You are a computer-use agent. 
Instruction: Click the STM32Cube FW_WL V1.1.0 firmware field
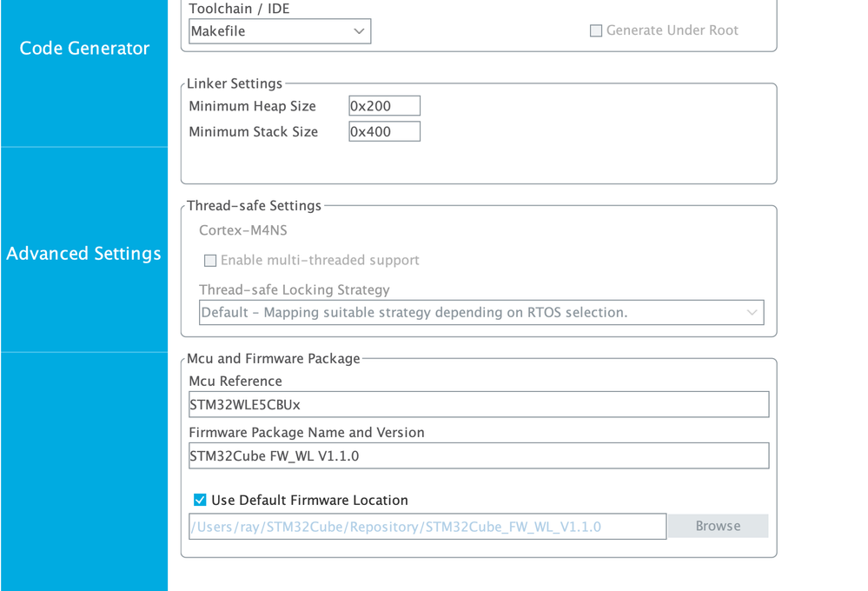tap(479, 455)
